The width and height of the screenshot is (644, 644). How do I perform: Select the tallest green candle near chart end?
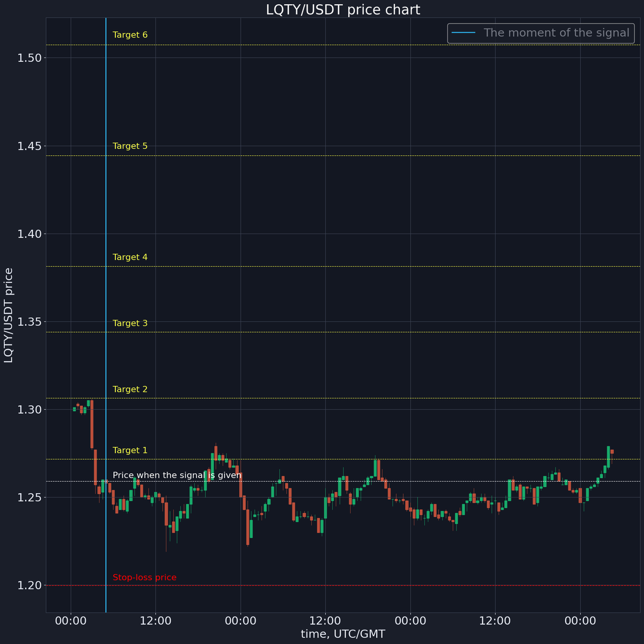click(x=609, y=456)
